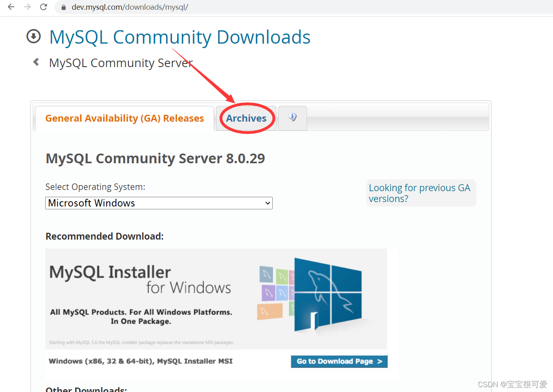The width and height of the screenshot is (553, 392).
Task: Click the address bar URL dev.mysql.com/downloads/mysql/
Action: (x=130, y=7)
